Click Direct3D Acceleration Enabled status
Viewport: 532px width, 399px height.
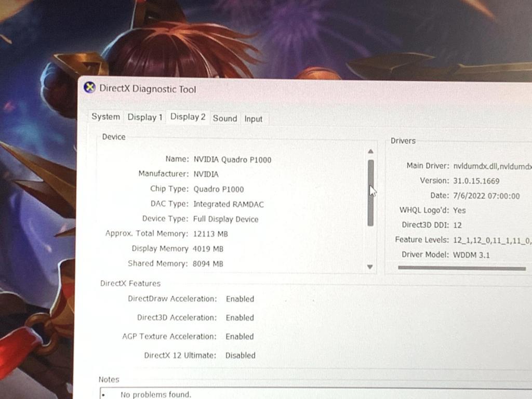240,317
